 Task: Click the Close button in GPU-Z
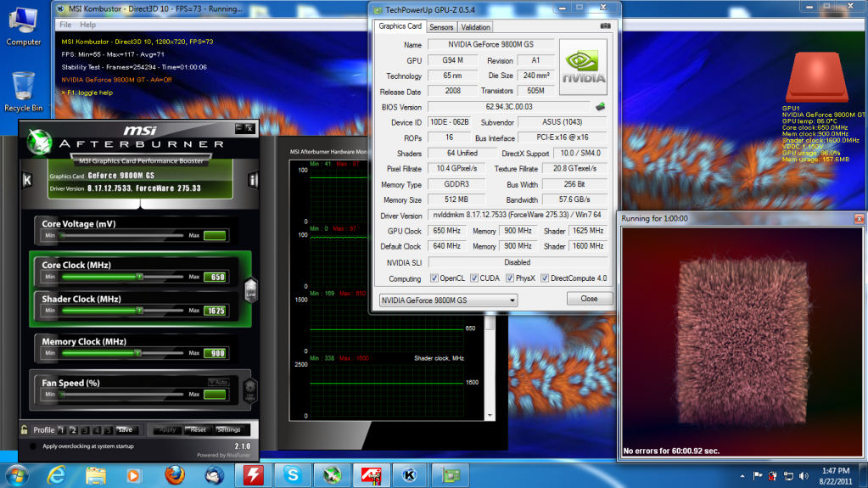589,299
